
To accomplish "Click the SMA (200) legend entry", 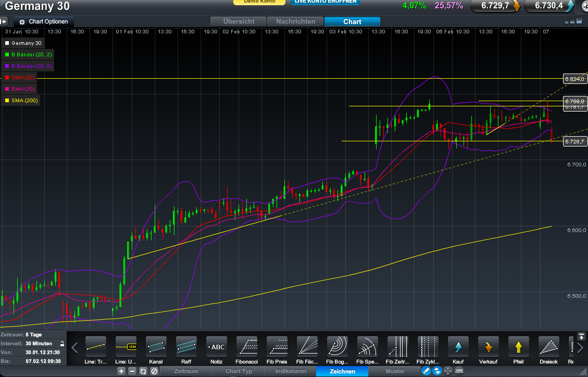I will coord(21,100).
